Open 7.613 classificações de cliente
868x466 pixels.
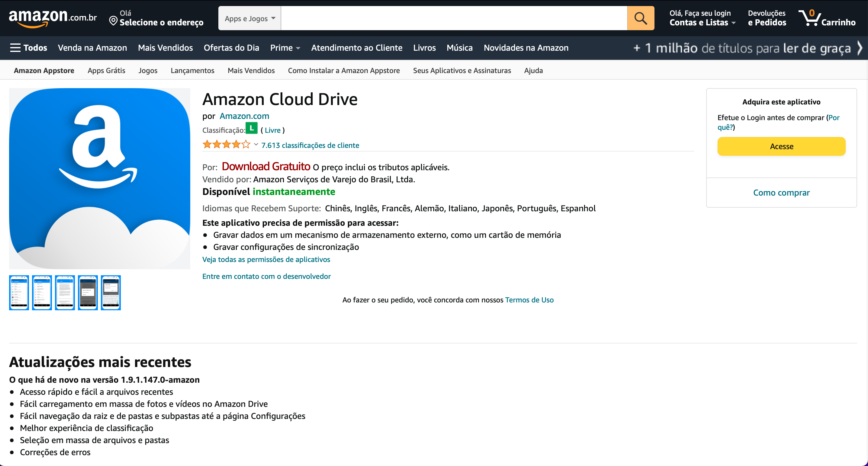310,145
